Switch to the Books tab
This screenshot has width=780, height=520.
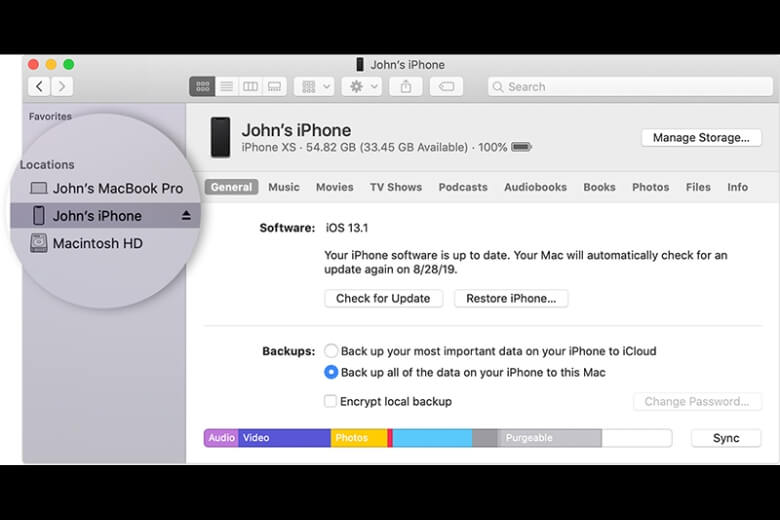pyautogui.click(x=599, y=187)
